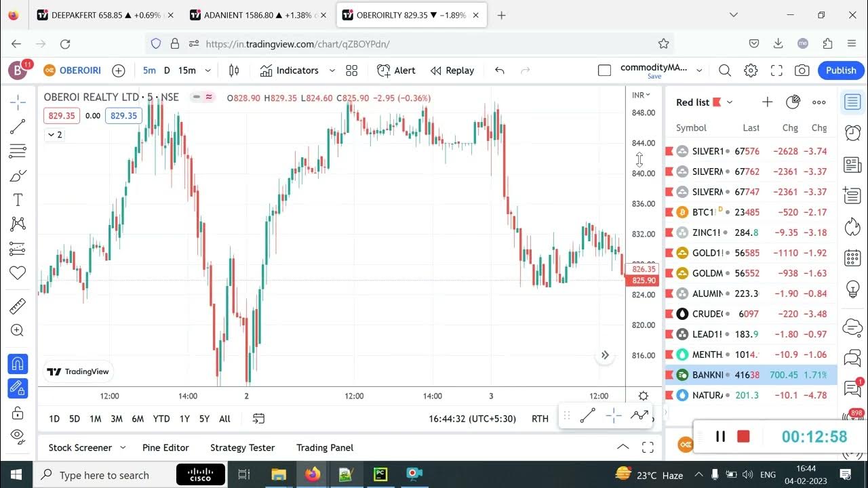Select the zoom in tool
This screenshot has height=488, width=868.
[x=18, y=331]
